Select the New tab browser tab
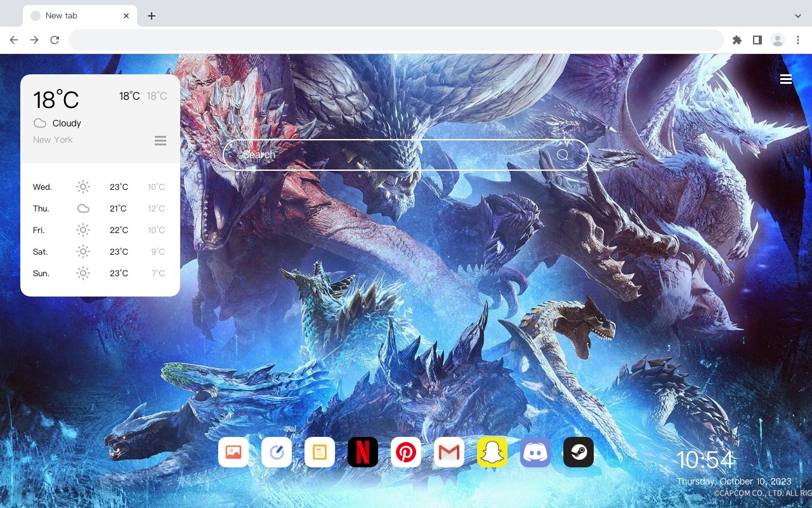 80,16
